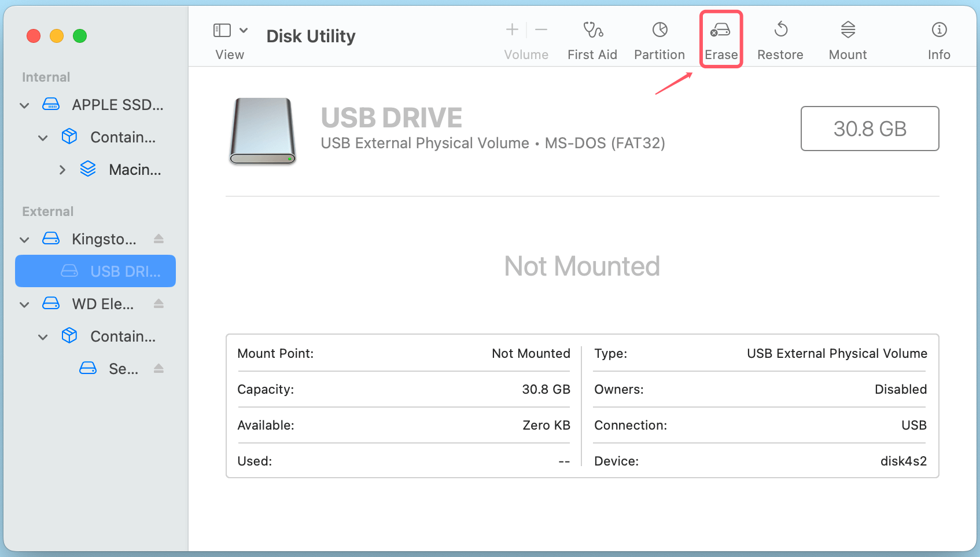Click the highlighted Erase icon
The height and width of the screenshot is (557, 980).
pos(721,38)
